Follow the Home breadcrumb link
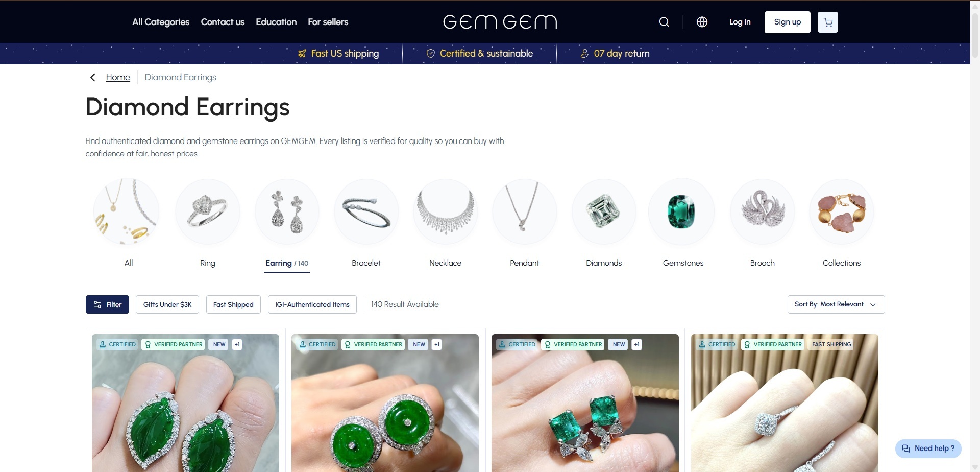This screenshot has height=472, width=980. (118, 77)
